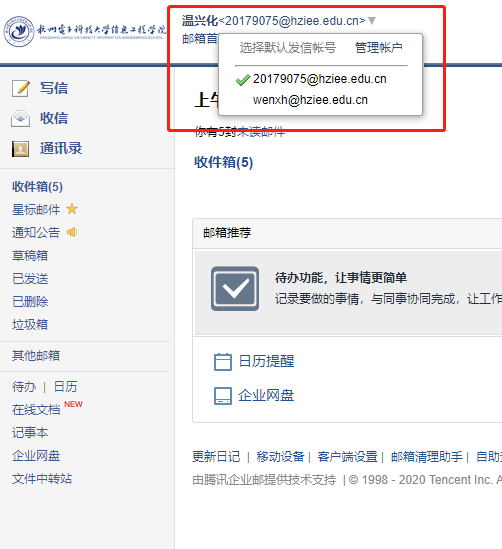Viewport: 502px width, 549px height.
Task: Open the 草稿箱 folder
Action: coord(30,256)
